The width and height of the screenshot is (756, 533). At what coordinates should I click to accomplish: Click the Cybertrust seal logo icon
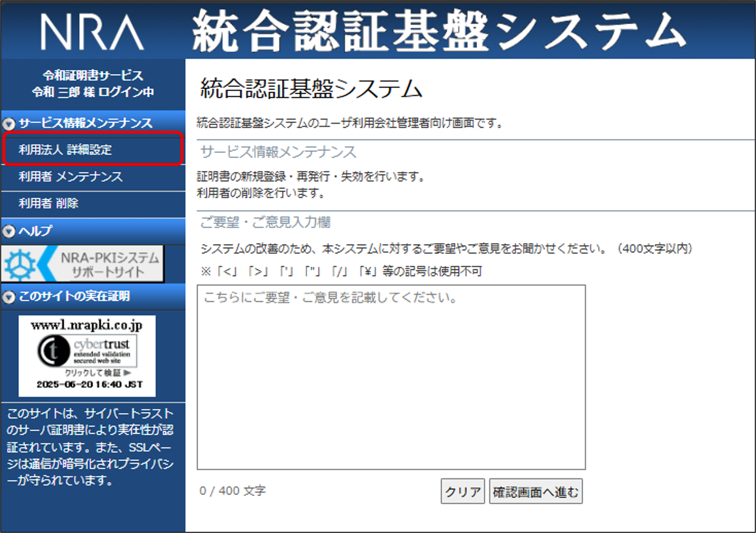tap(53, 351)
